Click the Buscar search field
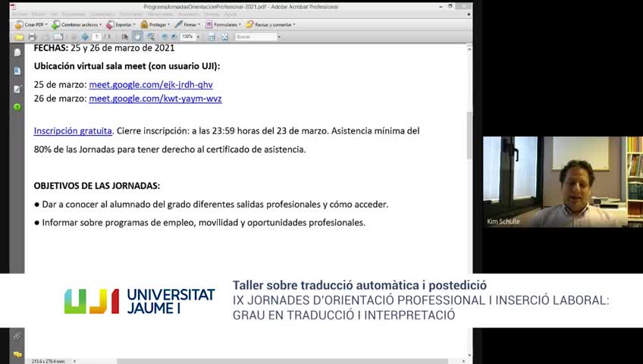Viewport: 643px width, 364px height. [x=256, y=37]
